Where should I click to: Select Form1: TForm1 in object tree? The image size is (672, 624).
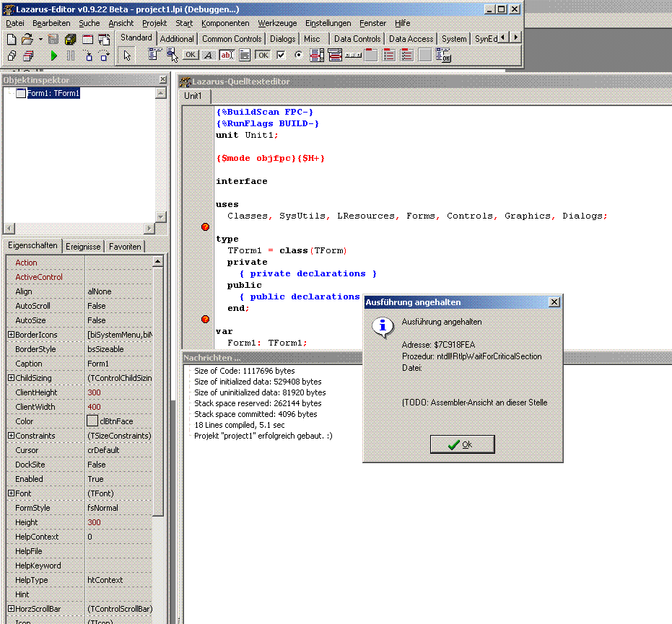pos(53,93)
